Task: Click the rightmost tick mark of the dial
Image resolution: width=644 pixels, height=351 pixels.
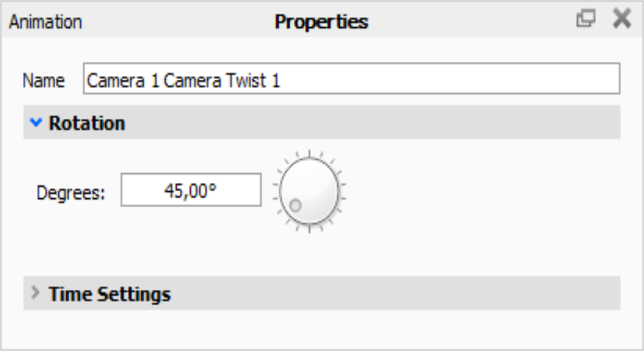Action: tap(345, 191)
